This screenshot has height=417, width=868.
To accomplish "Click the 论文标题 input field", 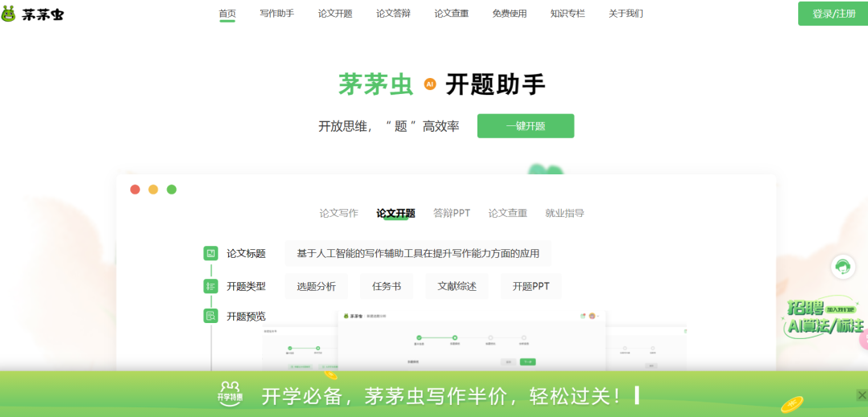I will coord(418,253).
